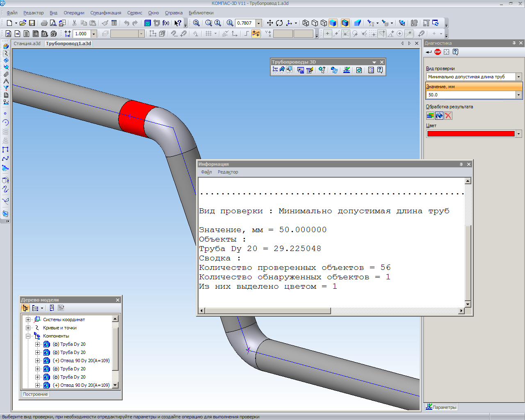
Task: Click the Pan (move view) arrows icon
Action: click(x=270, y=23)
